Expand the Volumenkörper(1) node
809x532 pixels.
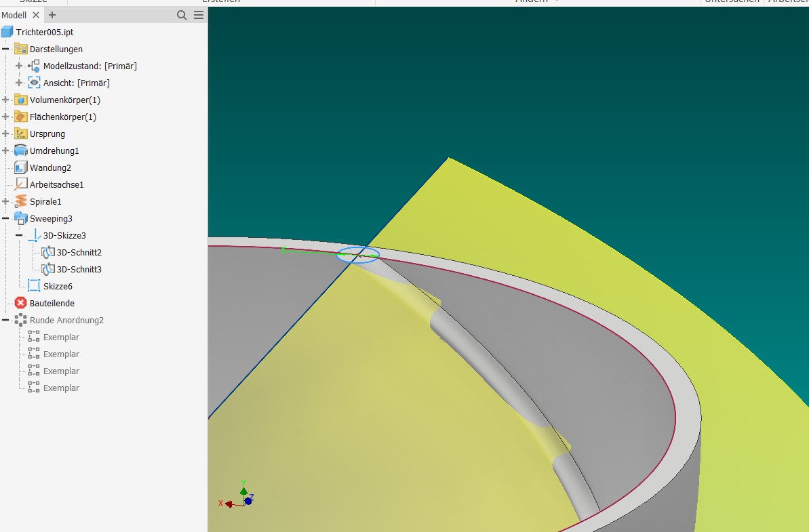pyautogui.click(x=5, y=100)
